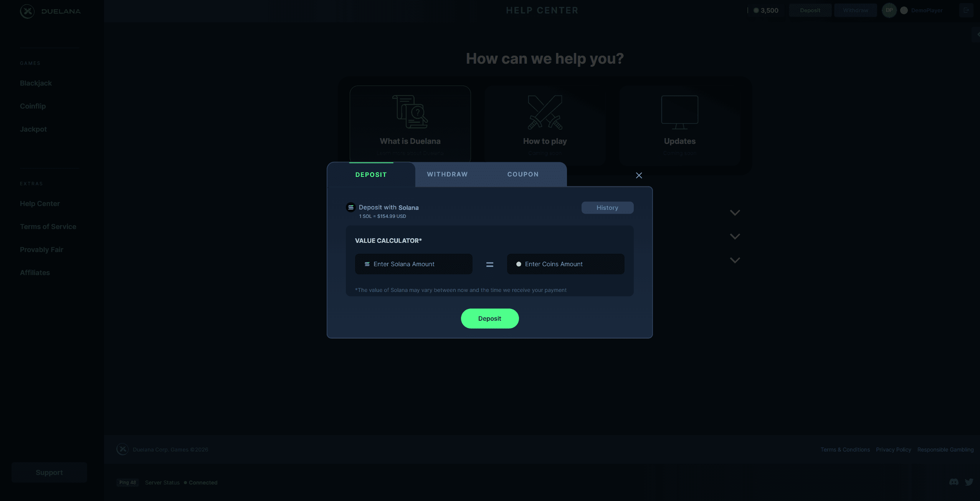Image resolution: width=980 pixels, height=501 pixels.
Task: Click the HELP CENTER page title
Action: click(x=542, y=10)
